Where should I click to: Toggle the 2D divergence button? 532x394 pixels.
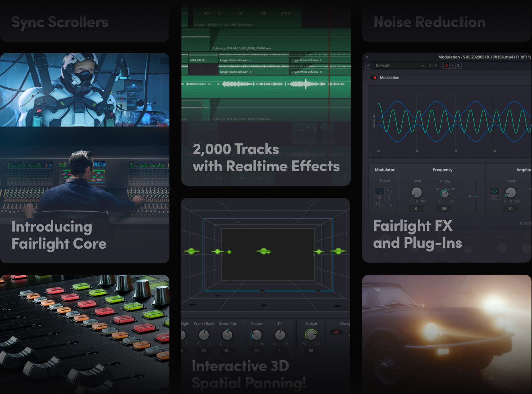[x=336, y=332]
